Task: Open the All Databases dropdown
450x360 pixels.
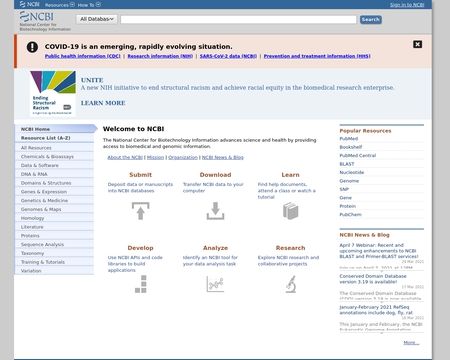Action: [97, 19]
